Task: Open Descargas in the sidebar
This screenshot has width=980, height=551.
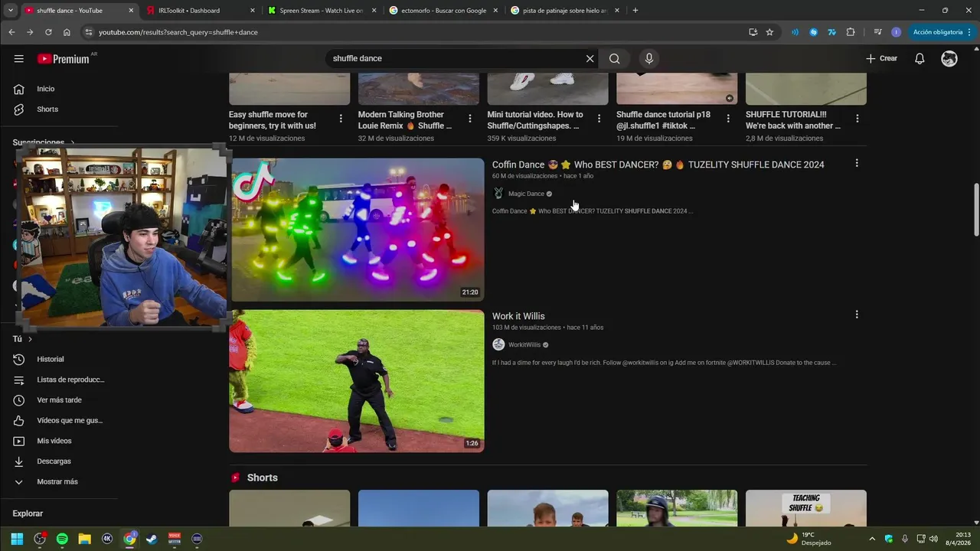Action: 60,461
